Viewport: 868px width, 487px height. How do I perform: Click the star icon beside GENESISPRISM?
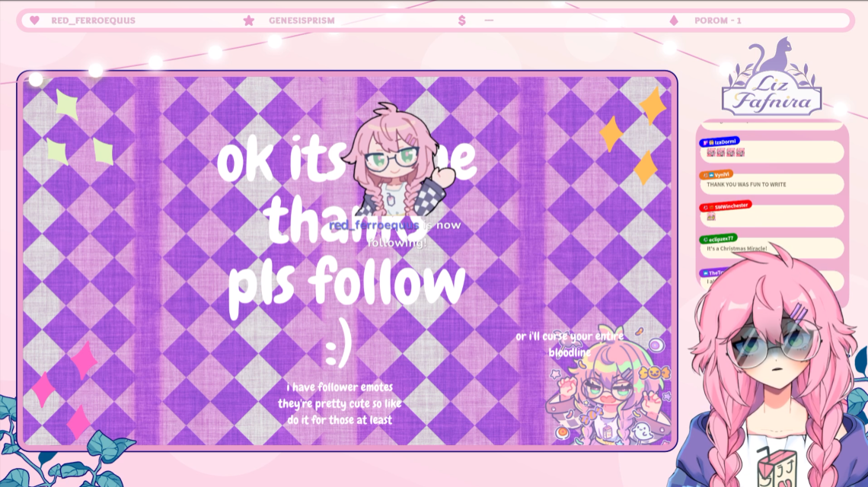coord(249,21)
